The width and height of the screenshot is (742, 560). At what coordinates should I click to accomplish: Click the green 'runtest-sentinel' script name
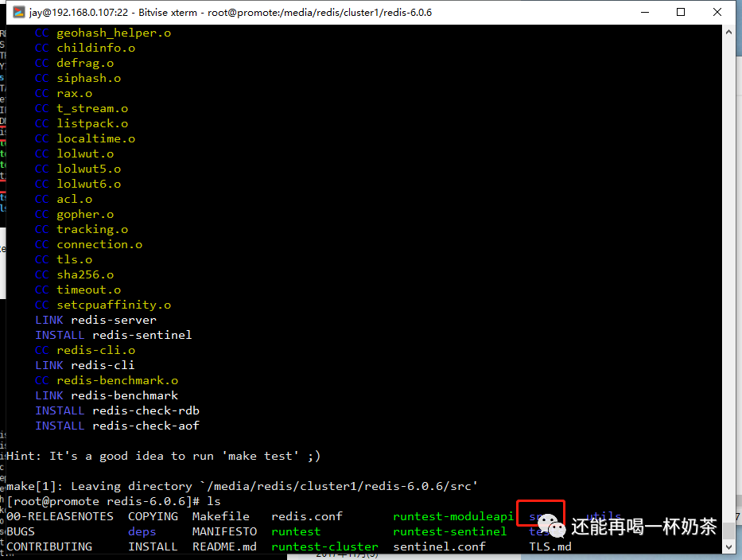(450, 532)
